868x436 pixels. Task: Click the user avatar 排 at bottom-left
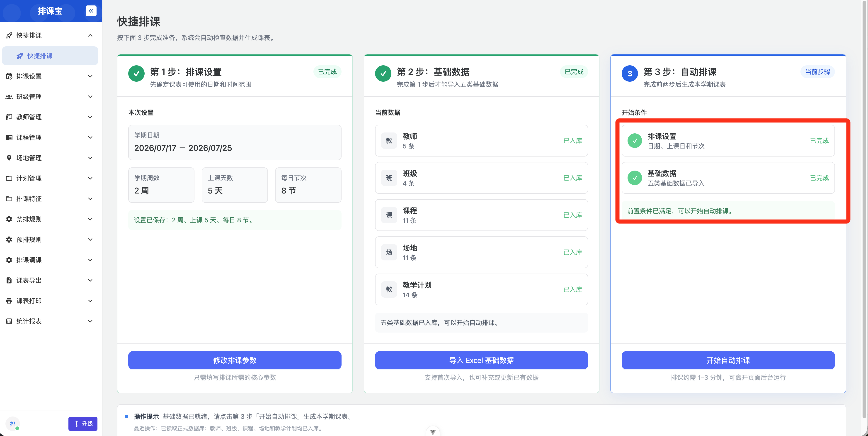point(12,424)
